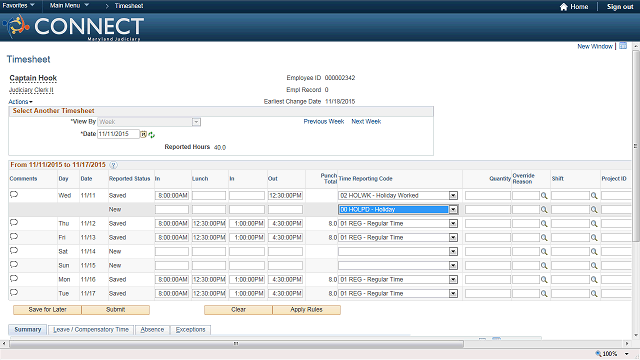Expand the Time Reporting Code dropdown for Saturday 11/14
The height and width of the screenshot is (360, 640).
click(453, 252)
